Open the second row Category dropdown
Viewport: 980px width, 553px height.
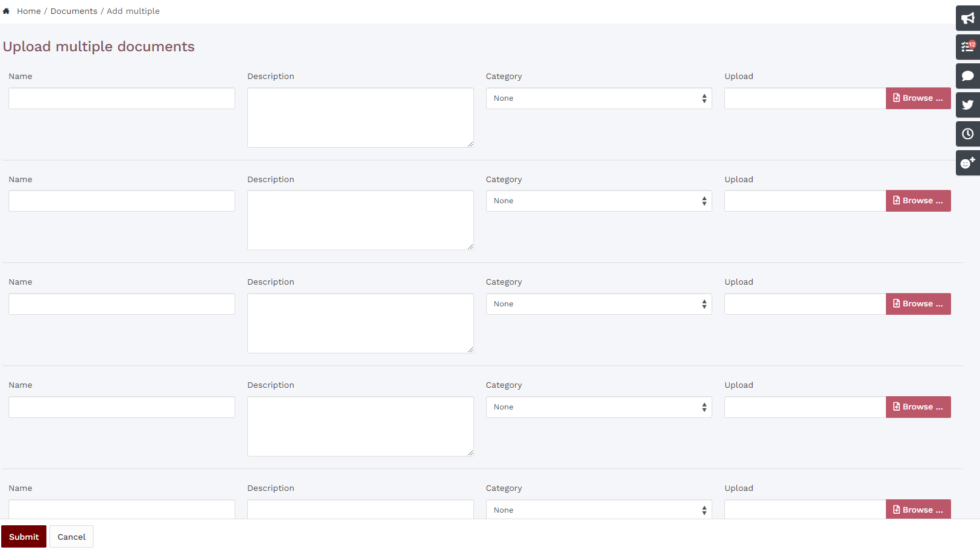(x=598, y=201)
